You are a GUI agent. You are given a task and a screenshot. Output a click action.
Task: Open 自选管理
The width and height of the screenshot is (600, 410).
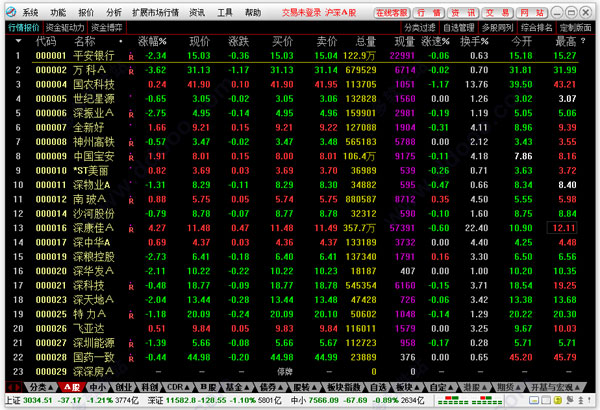pyautogui.click(x=458, y=28)
